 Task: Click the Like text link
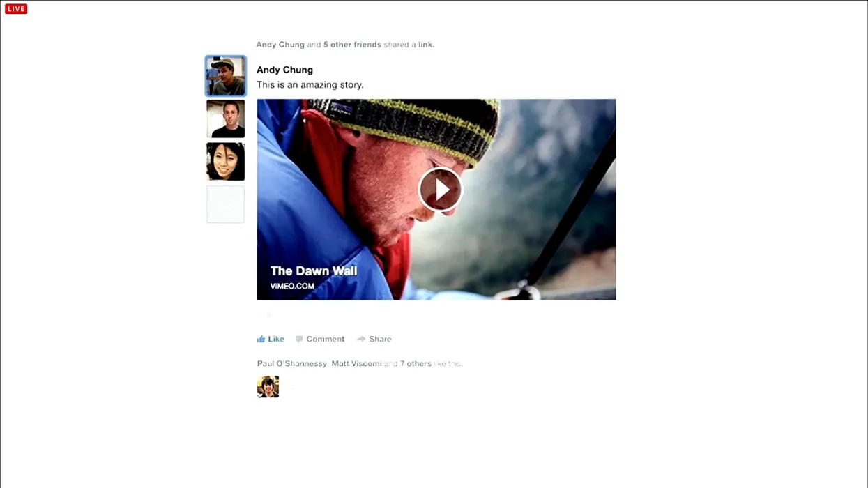(x=276, y=340)
